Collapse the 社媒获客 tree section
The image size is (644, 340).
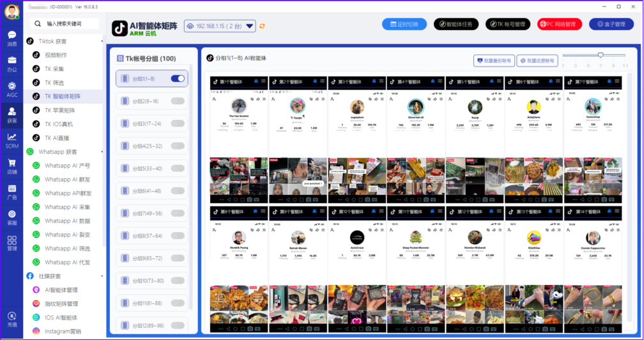pos(102,276)
